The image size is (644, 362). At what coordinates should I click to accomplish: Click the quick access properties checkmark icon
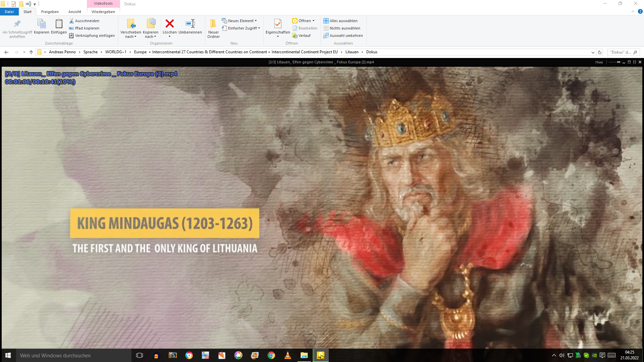[14, 4]
